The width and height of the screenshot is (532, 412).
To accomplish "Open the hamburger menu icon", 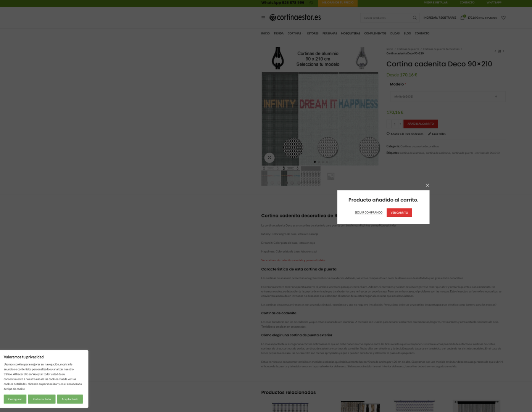I will click(x=263, y=18).
